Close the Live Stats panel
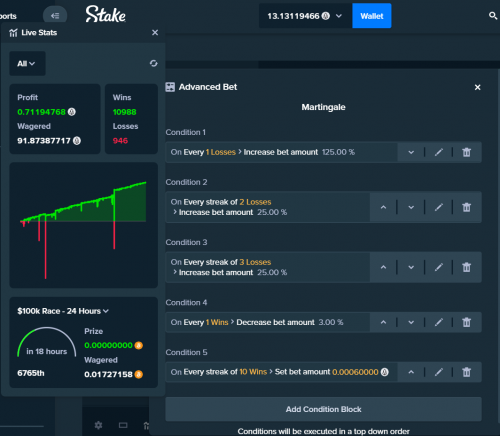The height and width of the screenshot is (436, 500). point(155,33)
